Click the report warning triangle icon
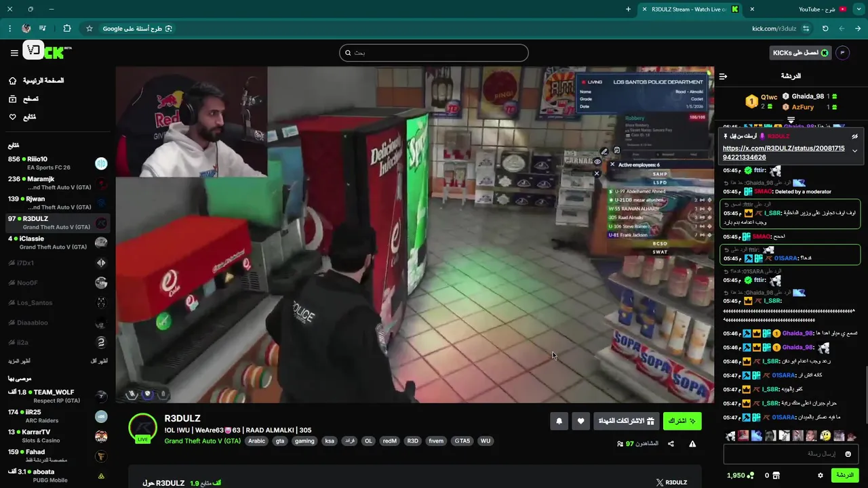Image resolution: width=868 pixels, height=488 pixels. 692,444
